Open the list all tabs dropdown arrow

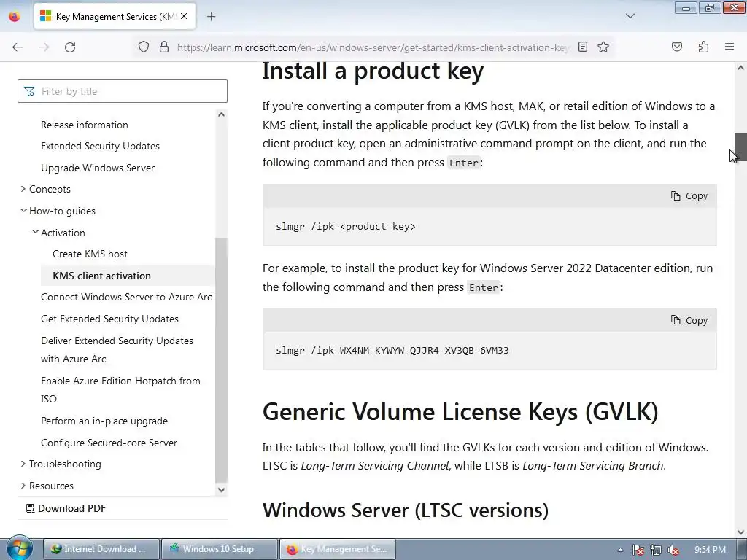630,16
